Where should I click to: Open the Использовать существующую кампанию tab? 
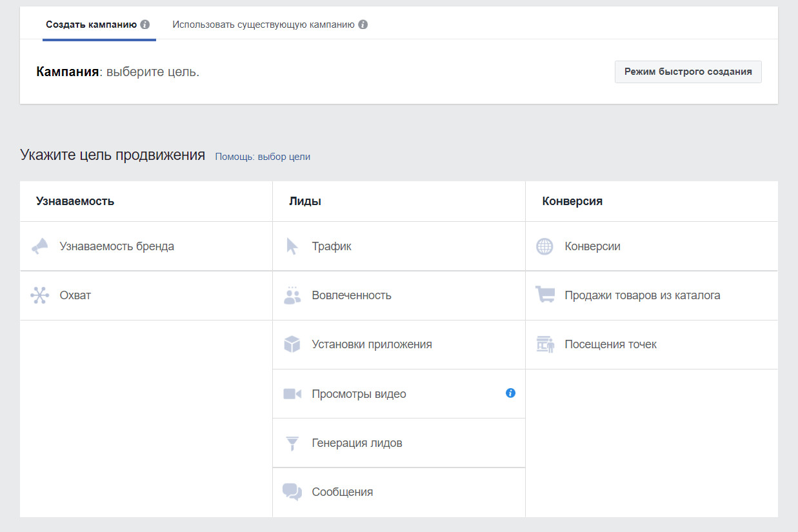point(263,25)
